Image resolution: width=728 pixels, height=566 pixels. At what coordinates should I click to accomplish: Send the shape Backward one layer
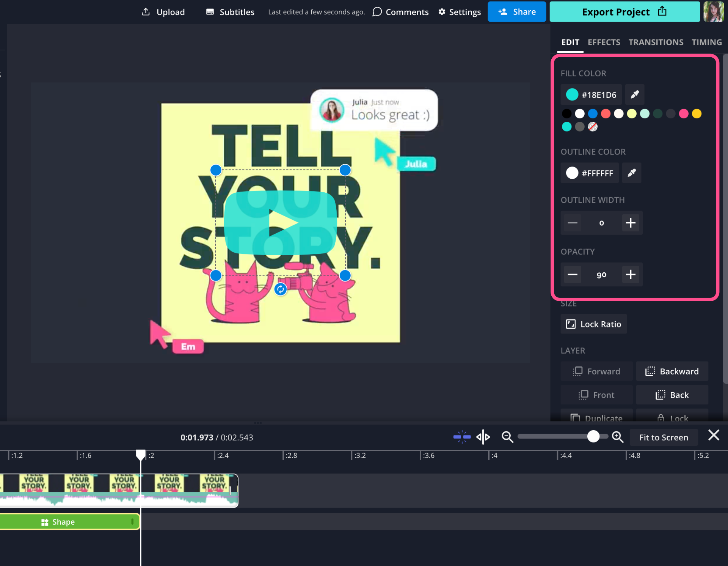pyautogui.click(x=672, y=371)
